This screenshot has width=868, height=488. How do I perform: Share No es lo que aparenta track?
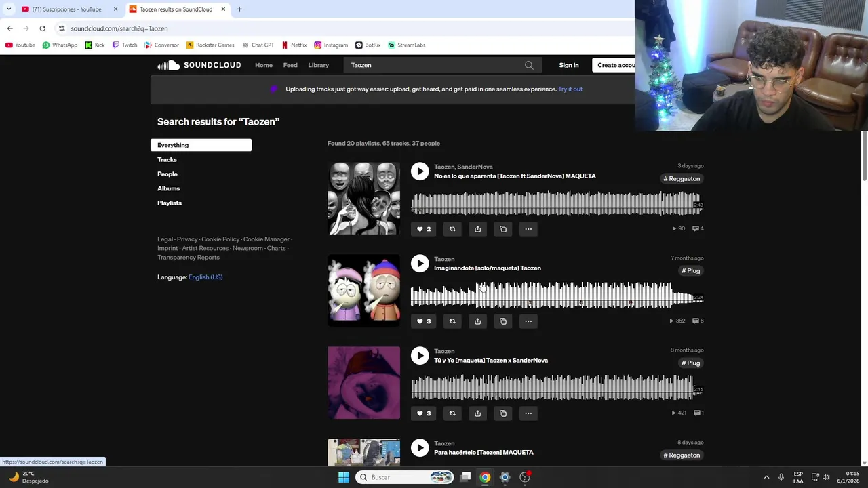pos(477,229)
